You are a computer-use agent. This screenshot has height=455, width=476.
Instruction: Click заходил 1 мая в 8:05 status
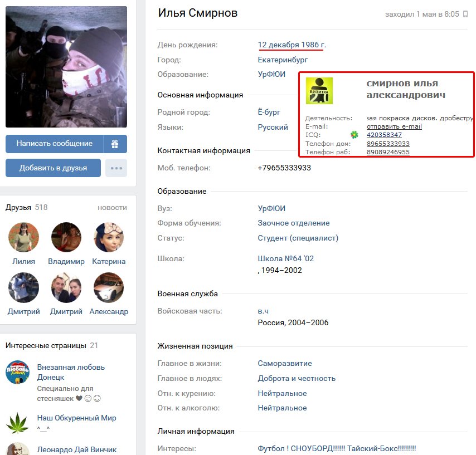pyautogui.click(x=422, y=14)
